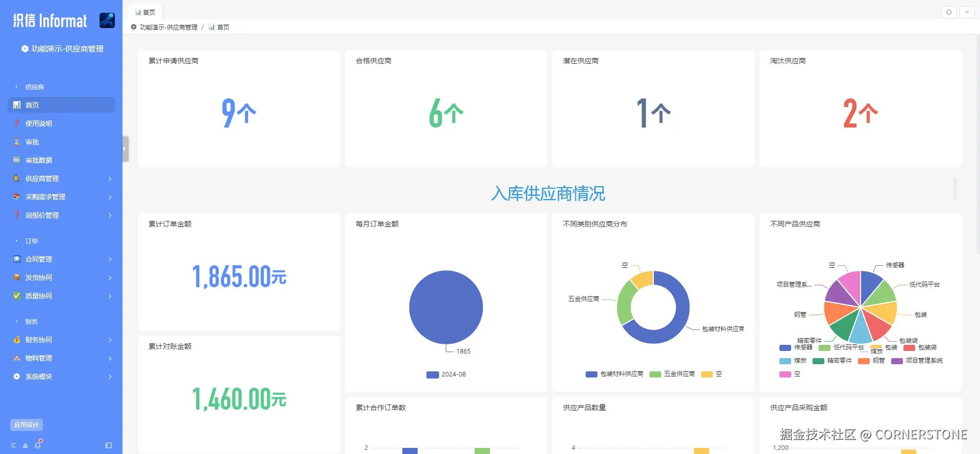Expand the 合同管理 submenu chevron
980x454 pixels.
[110, 259]
